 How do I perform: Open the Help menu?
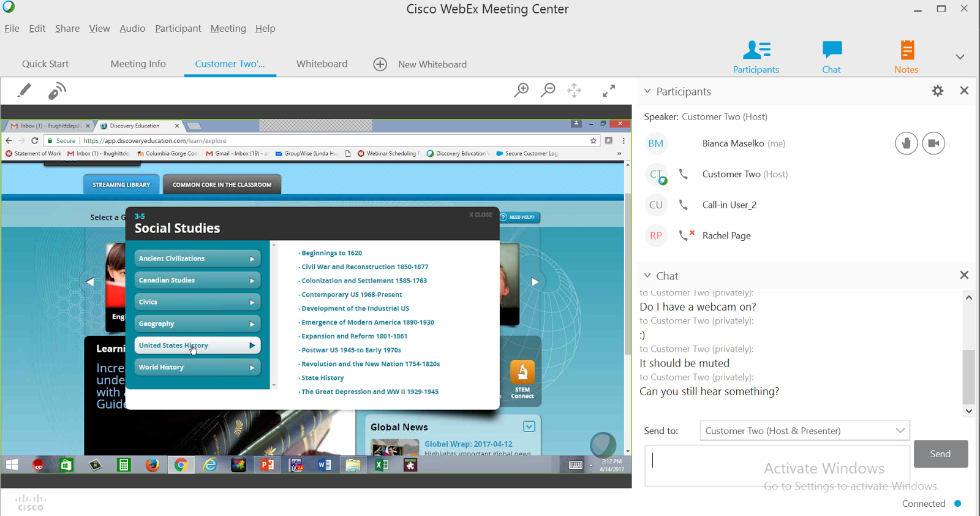pos(265,28)
